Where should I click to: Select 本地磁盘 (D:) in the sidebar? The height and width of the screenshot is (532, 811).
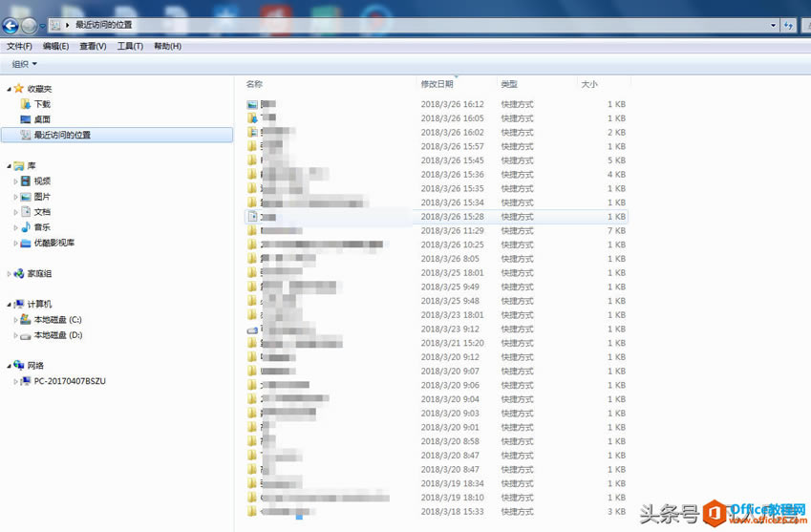point(58,335)
